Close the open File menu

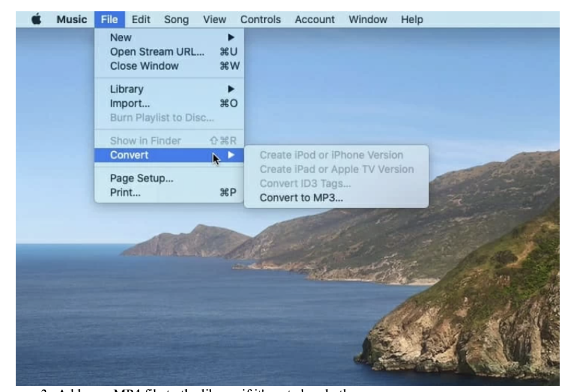click(109, 20)
